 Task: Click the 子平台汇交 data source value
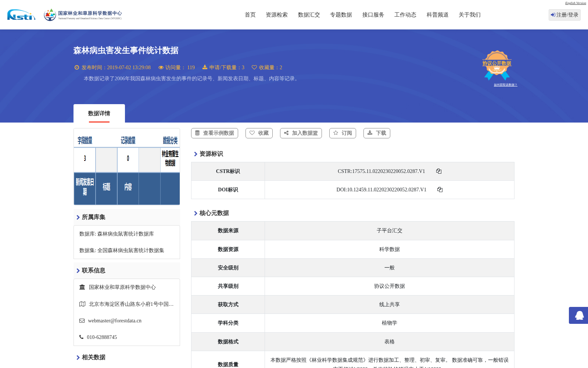click(390, 231)
